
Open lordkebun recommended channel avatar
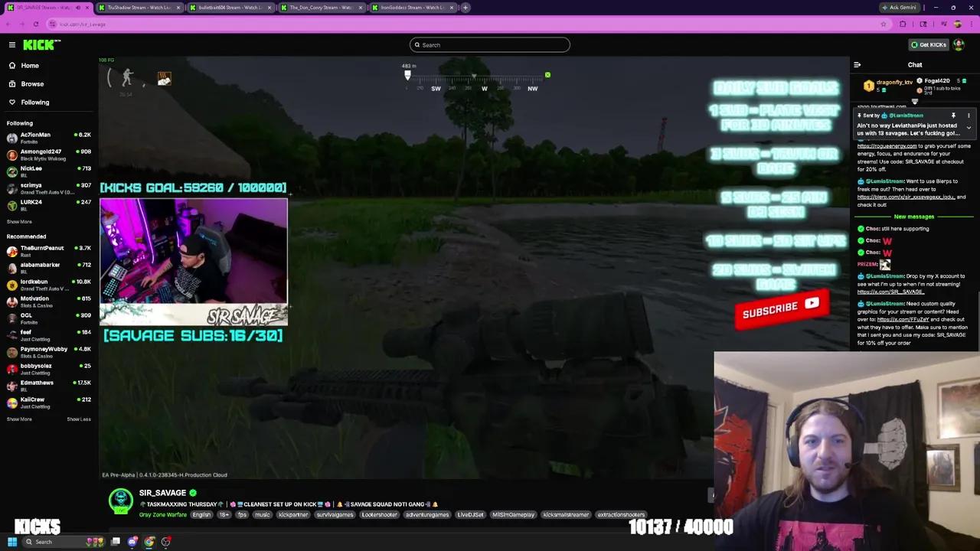click(x=11, y=285)
